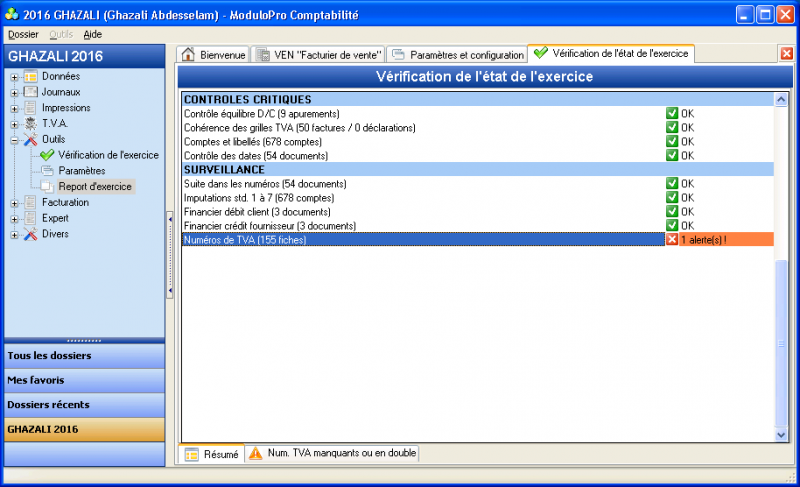Expand the Expert tree node
The width and height of the screenshot is (800, 487).
[14, 220]
